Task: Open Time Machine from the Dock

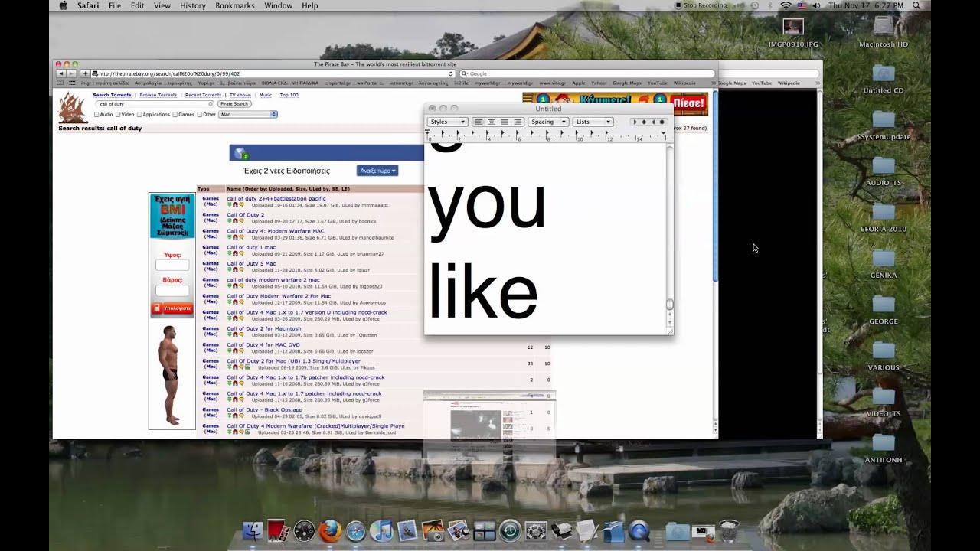Action: 510,530
